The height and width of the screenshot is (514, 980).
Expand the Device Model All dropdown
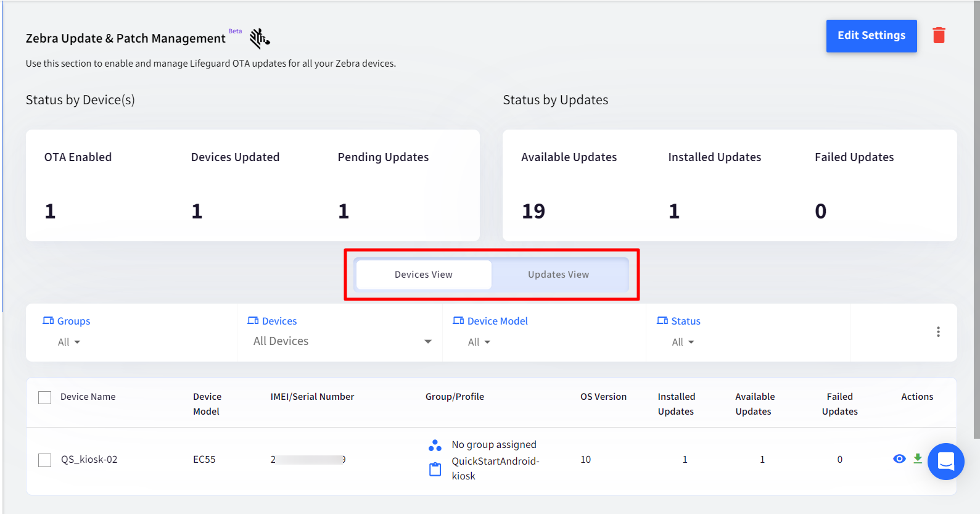479,342
